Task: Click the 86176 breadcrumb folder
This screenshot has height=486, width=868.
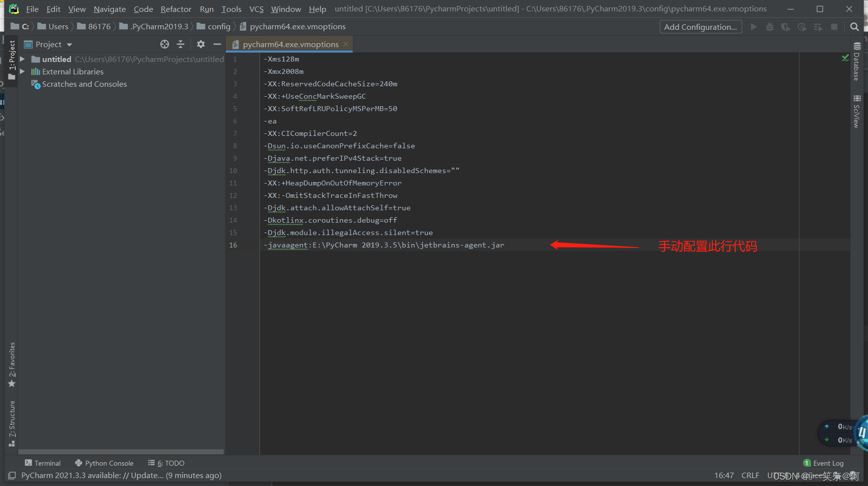Action: pos(94,27)
